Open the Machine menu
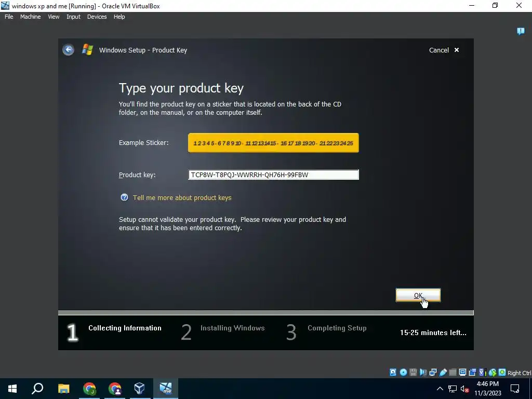 pyautogui.click(x=31, y=17)
